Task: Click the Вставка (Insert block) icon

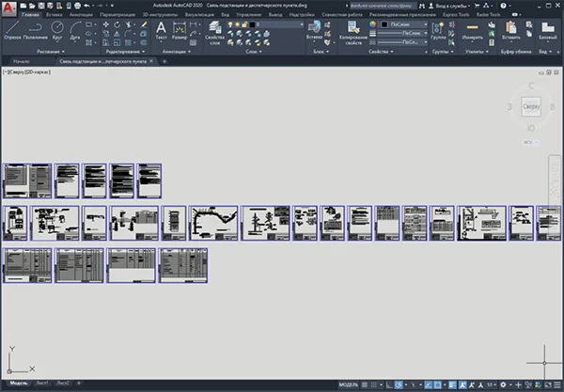Action: 314,30
